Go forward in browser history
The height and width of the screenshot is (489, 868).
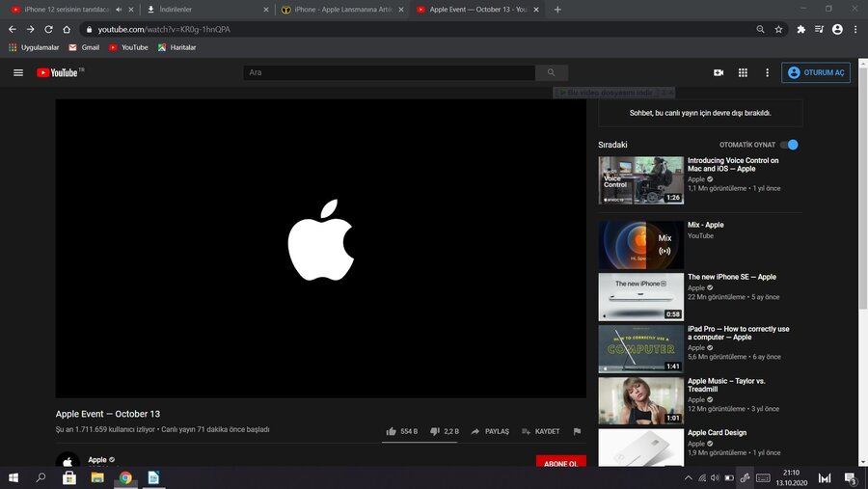pyautogui.click(x=31, y=29)
